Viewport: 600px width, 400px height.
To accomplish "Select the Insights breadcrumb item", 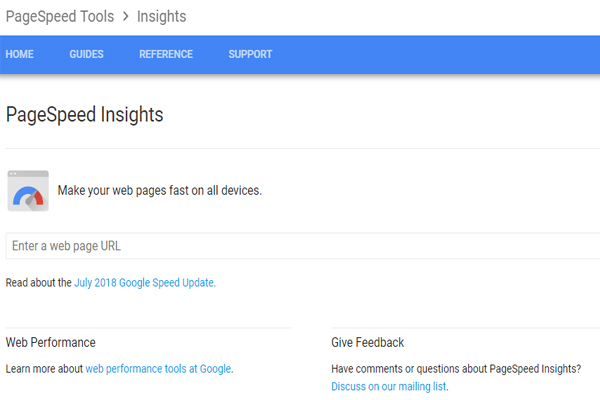I will click(161, 16).
